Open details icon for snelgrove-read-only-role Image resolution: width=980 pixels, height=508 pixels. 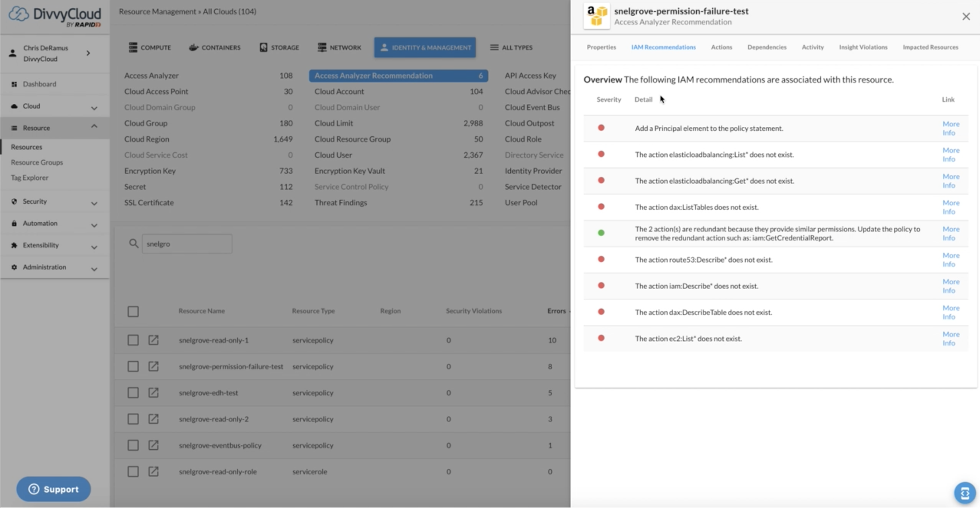153,471
